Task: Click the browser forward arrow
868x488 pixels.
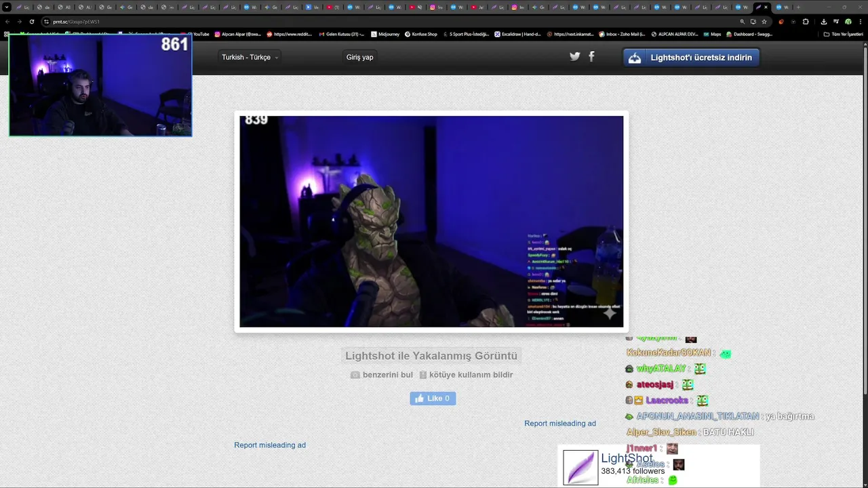Action: (19, 22)
